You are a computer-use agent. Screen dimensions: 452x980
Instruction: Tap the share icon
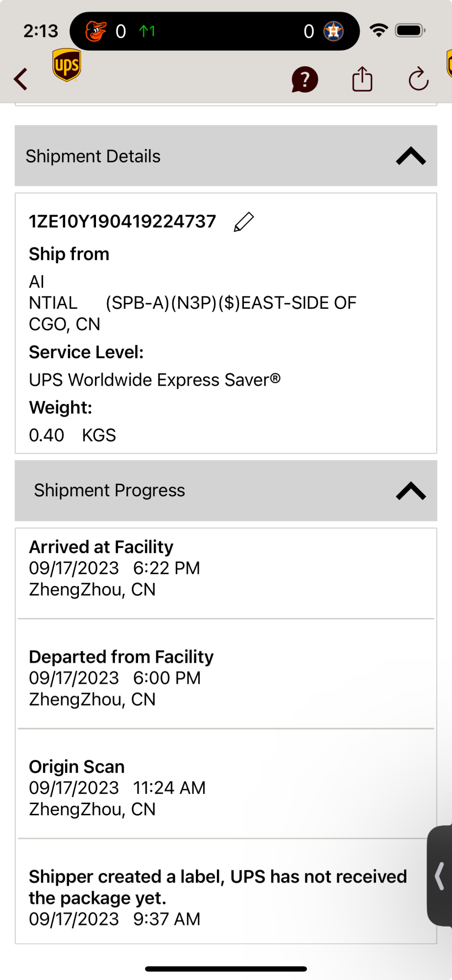tap(362, 79)
